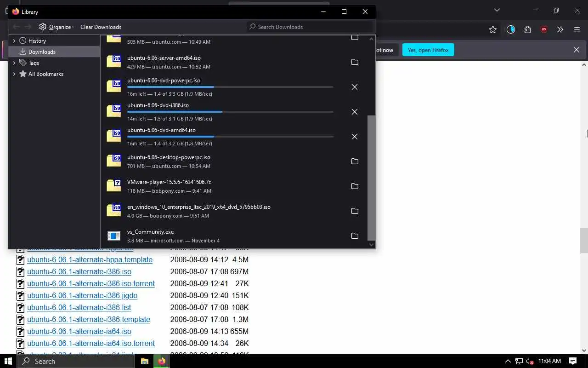Screen dimensions: 588x368
Task: Cancel the ubuntu-6.06-dvd-amd64.iso download
Action: click(x=355, y=137)
